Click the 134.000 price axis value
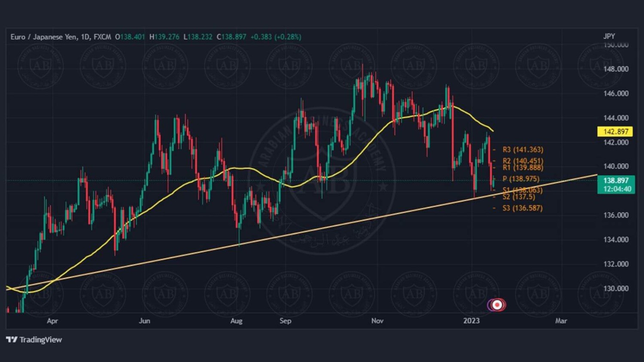The width and height of the screenshot is (644, 362). point(616,240)
